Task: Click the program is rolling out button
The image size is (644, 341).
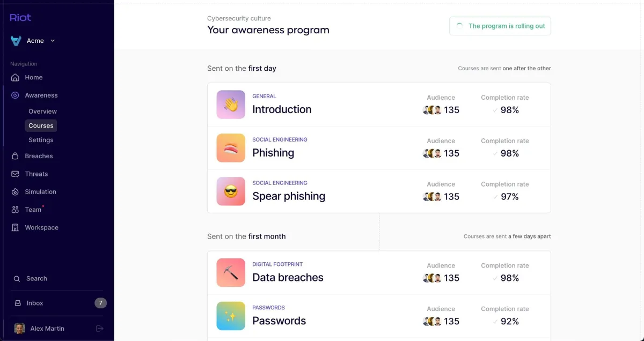Action: [x=500, y=26]
